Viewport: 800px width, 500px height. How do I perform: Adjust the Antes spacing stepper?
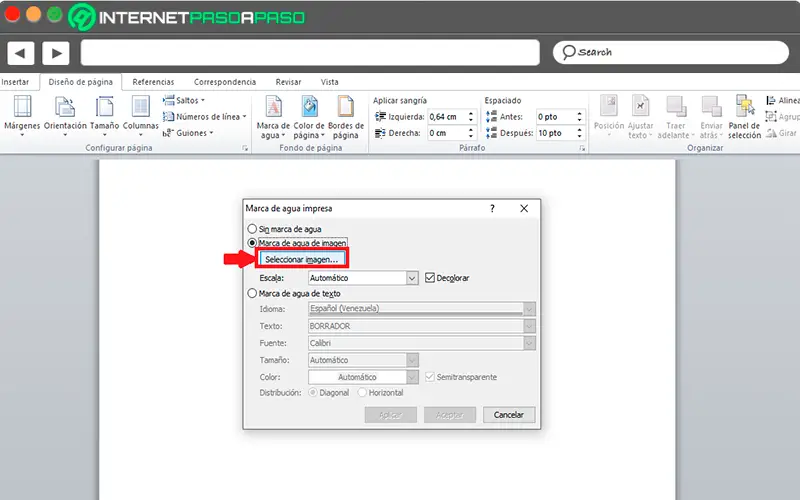(580, 117)
